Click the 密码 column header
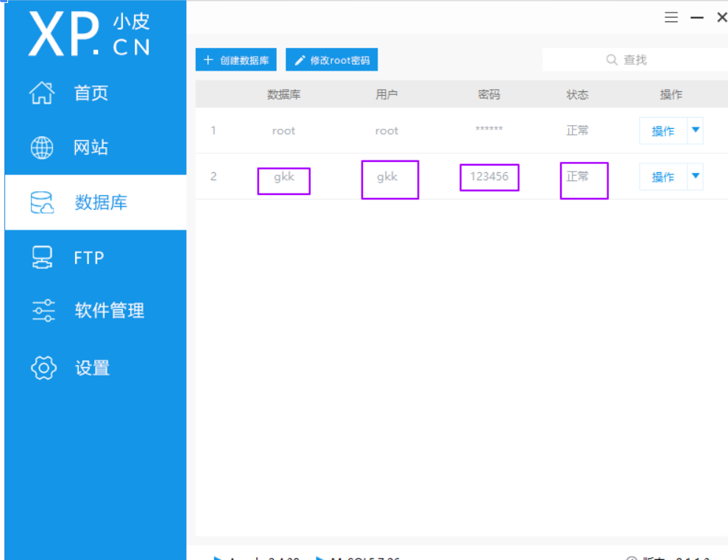The image size is (728, 560). [489, 95]
